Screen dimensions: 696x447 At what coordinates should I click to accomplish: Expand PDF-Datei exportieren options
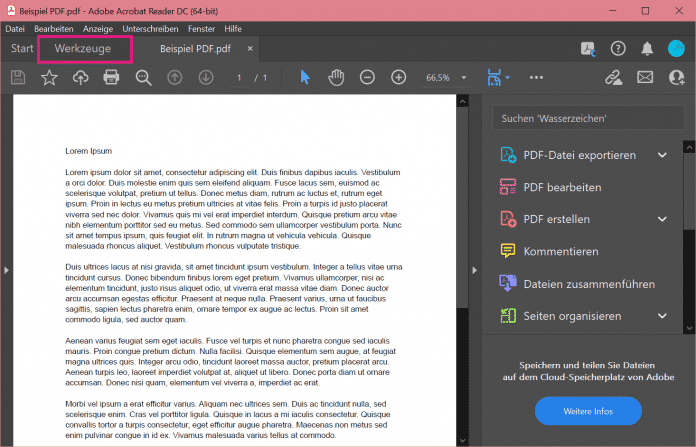click(x=662, y=155)
